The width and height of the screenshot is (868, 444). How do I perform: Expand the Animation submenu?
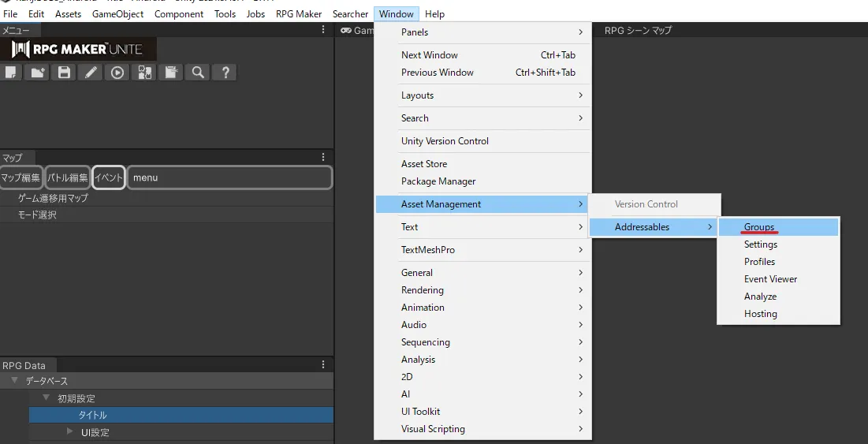pos(482,308)
